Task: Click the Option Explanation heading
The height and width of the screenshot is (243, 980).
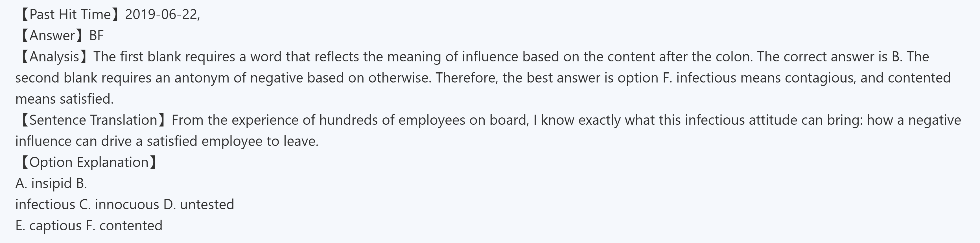Action: [88, 162]
